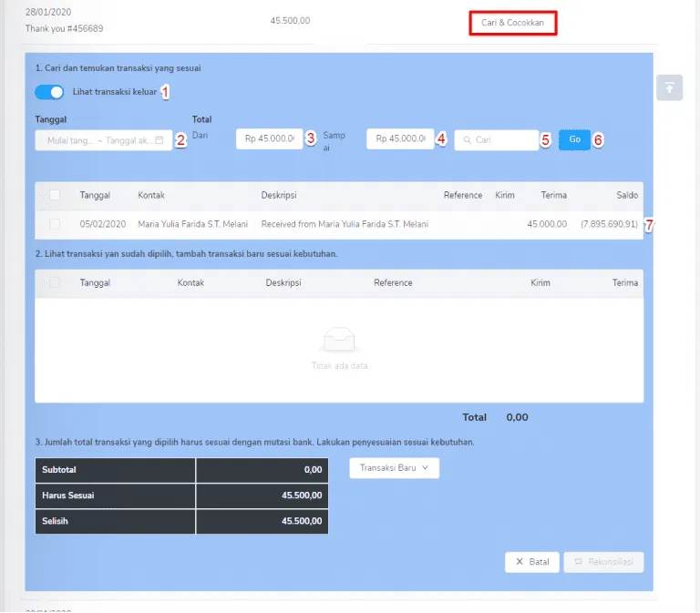
Task: Click the magnifier icon in the Cari box
Action: (x=468, y=140)
